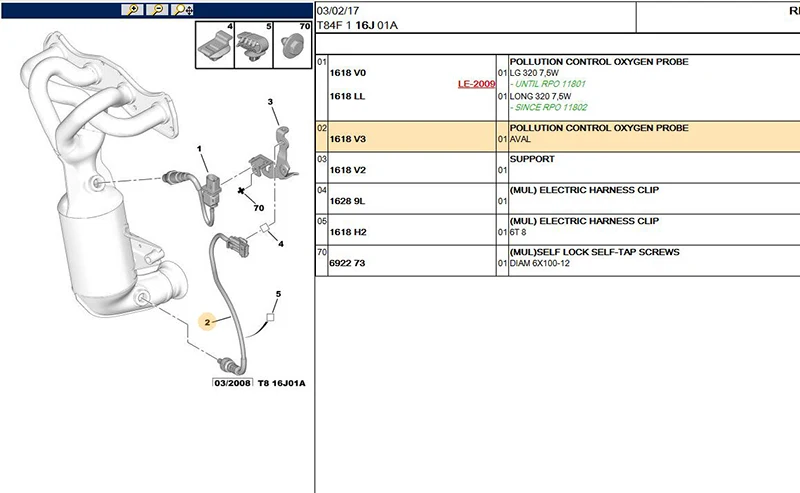800x493 pixels.
Task: Click electric harness clip title in row 05
Action: (x=584, y=221)
